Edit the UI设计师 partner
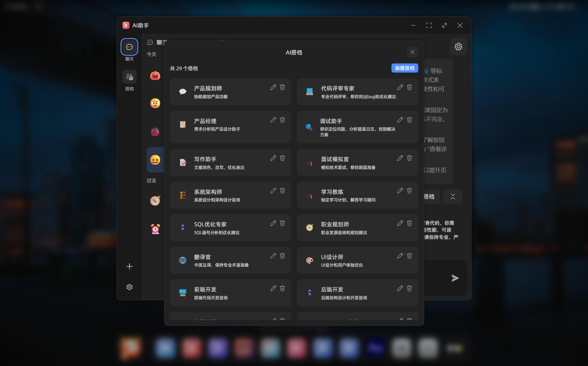588x366 pixels. 400,256
